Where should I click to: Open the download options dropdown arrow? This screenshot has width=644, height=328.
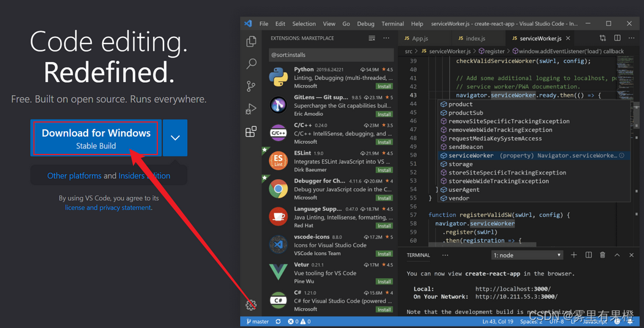175,138
